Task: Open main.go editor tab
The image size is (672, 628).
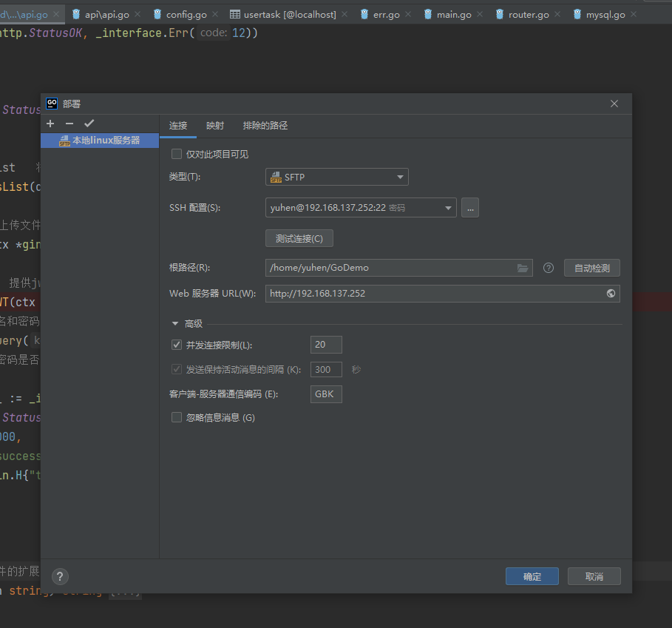Action: point(454,15)
